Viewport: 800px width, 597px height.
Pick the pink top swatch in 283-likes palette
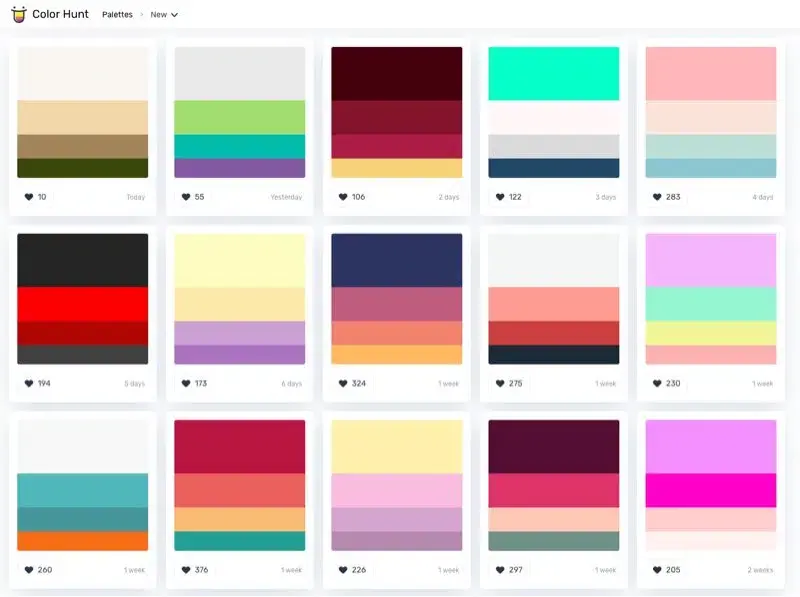coord(711,74)
